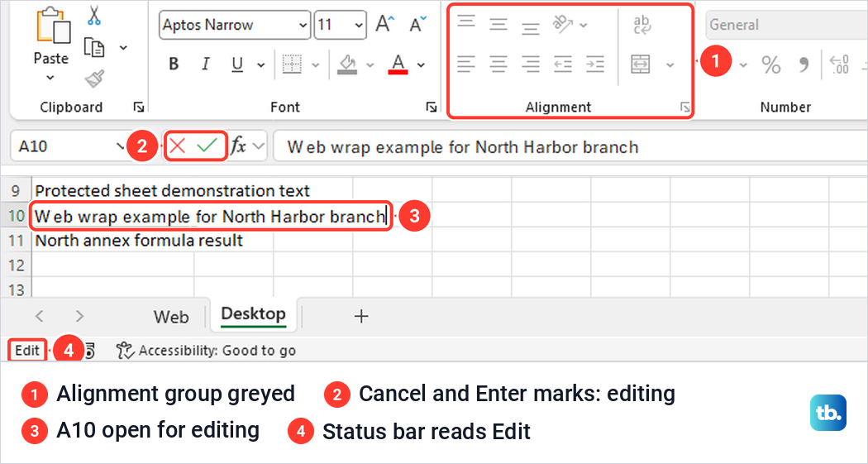Image resolution: width=868 pixels, height=464 pixels.
Task: Click the Paste clipboard icon
Action: coord(53,26)
